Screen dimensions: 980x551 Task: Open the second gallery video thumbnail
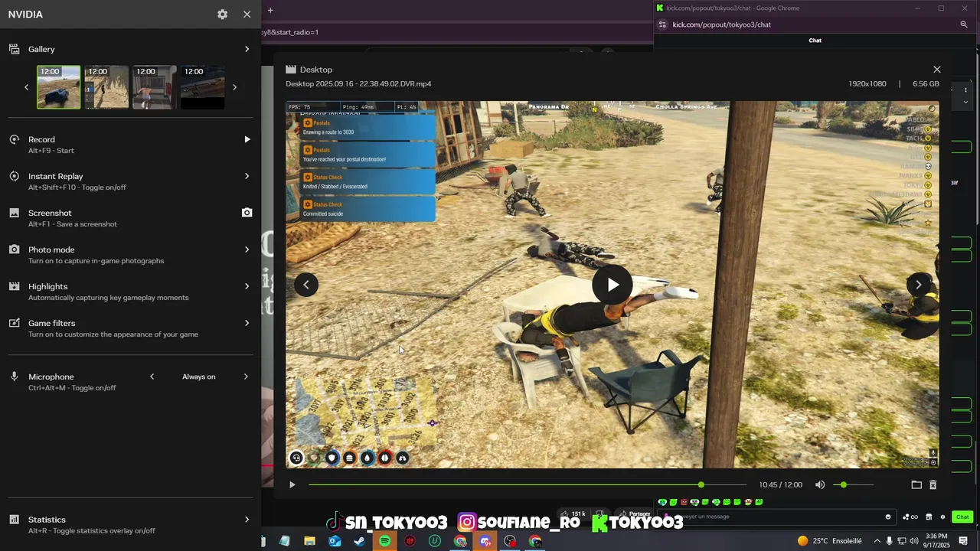(106, 86)
